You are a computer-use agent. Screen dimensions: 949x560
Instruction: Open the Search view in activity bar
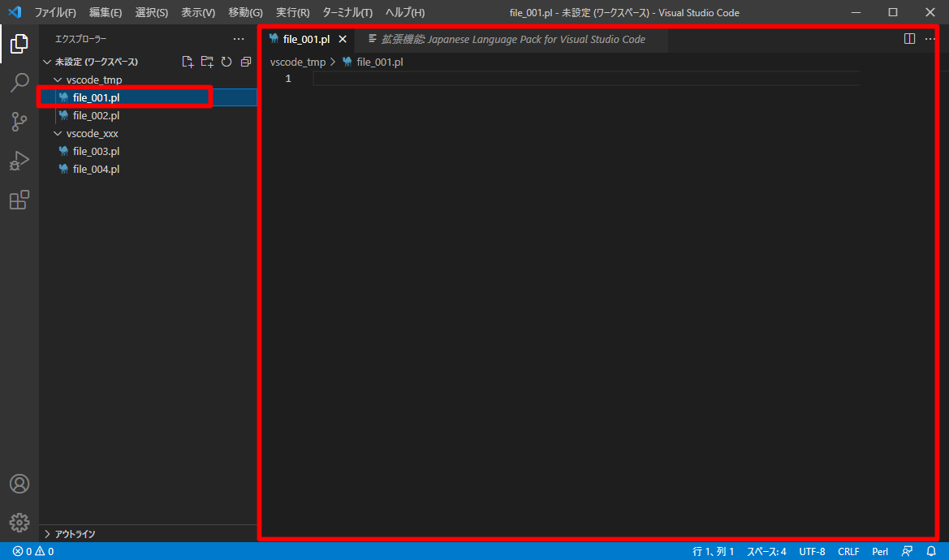pyautogui.click(x=19, y=82)
